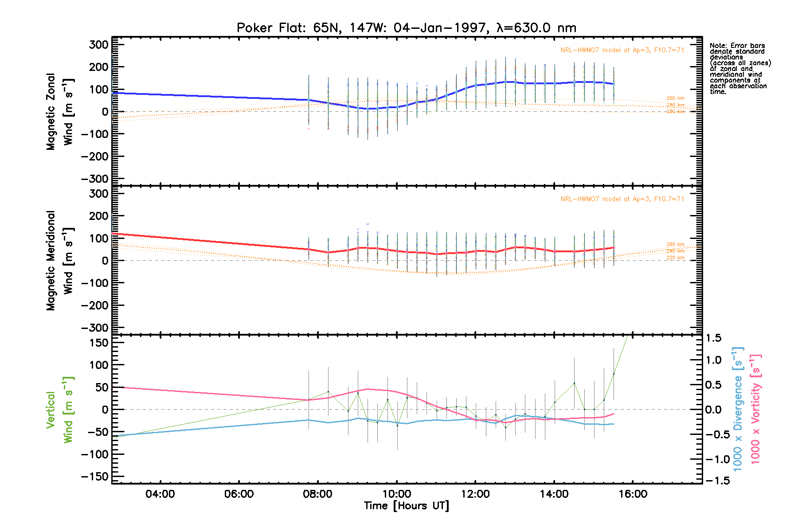Click the NRL-HWM07 model label in top panel
Image resolution: width=798 pixels, height=532 pixels.
(x=622, y=50)
